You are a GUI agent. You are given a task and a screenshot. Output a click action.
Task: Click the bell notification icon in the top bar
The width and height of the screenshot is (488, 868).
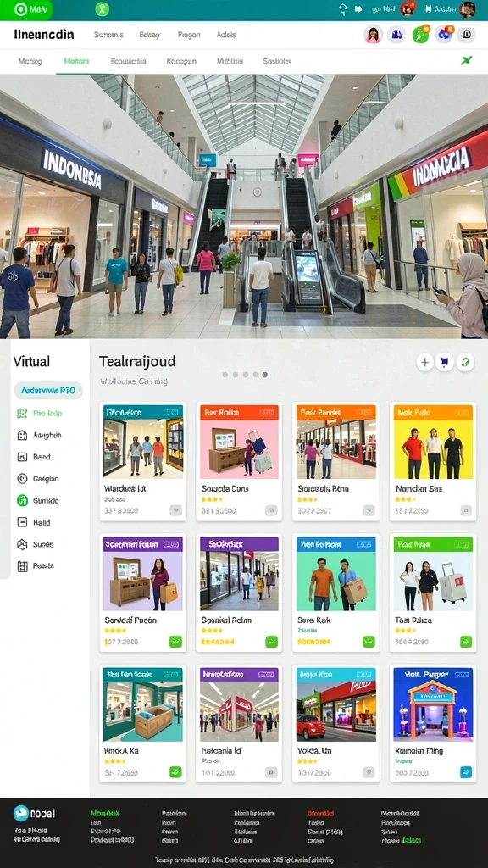click(342, 8)
